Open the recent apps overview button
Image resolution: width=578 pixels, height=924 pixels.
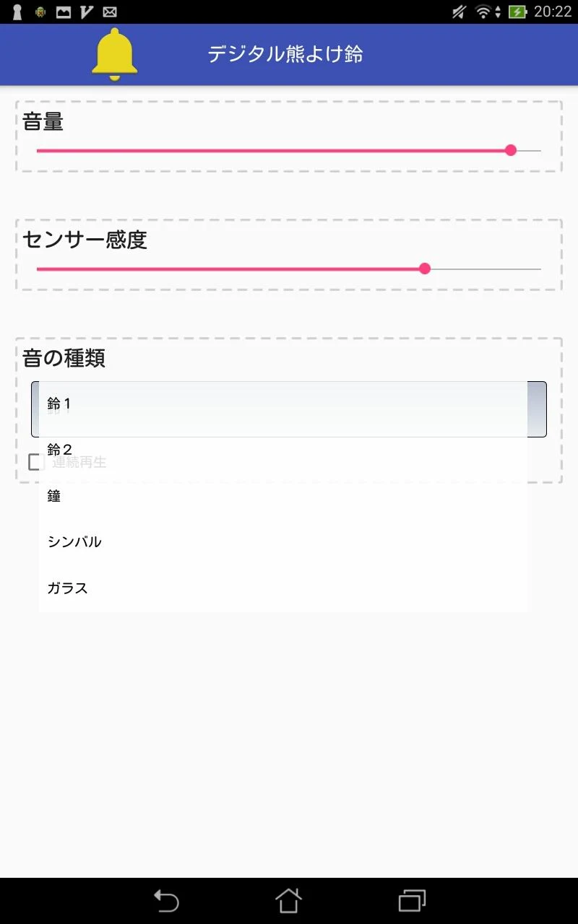point(412,900)
